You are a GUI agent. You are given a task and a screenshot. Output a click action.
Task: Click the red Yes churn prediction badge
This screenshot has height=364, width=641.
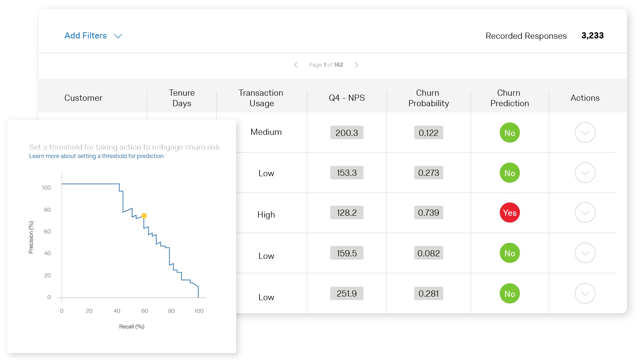(510, 213)
